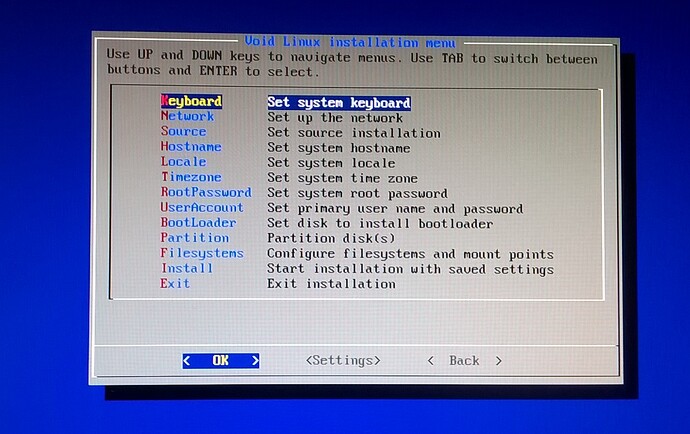Viewport: 690px width, 434px height.
Task: Click 'Void Linux installation menu' title
Action: 350,42
